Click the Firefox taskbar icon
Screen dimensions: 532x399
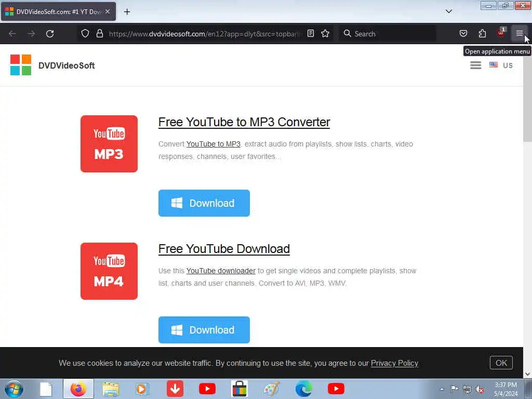pyautogui.click(x=78, y=389)
